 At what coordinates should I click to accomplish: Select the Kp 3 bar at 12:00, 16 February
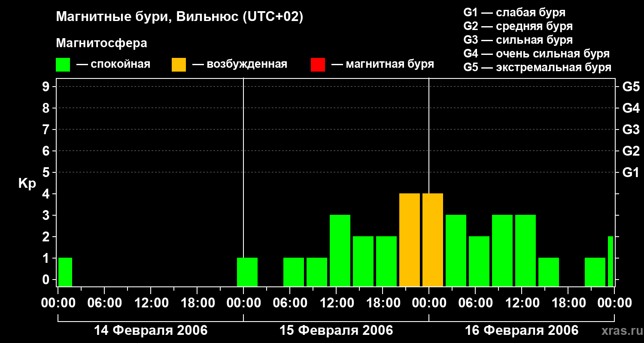tap(526, 251)
